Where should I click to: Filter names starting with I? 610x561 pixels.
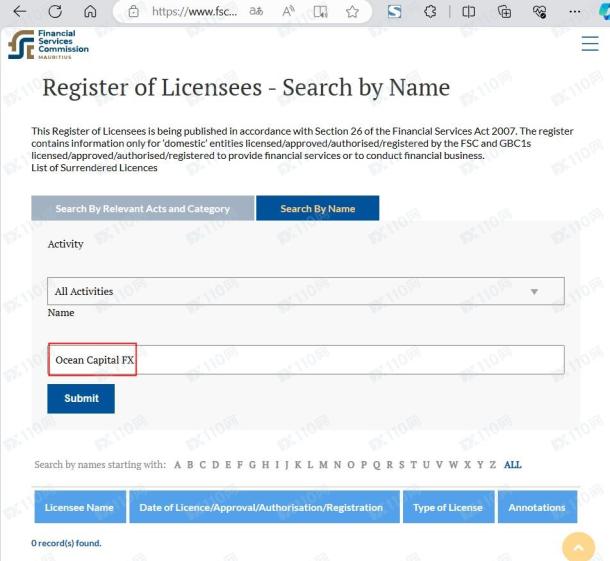pos(277,465)
